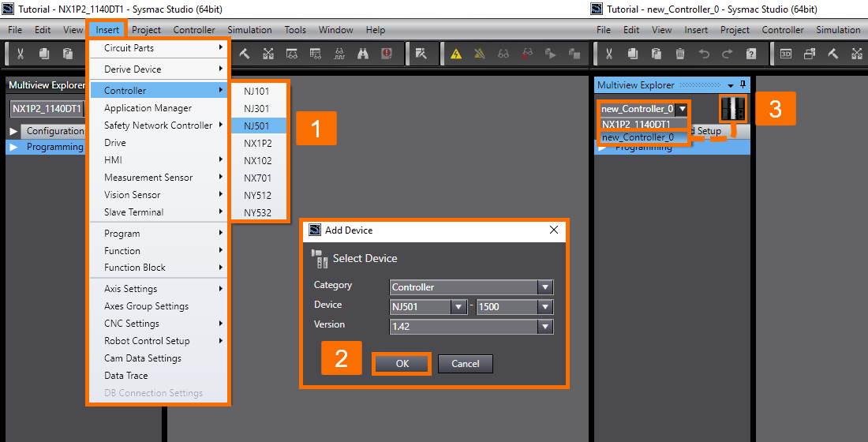Click Cut icon in left window toolbar
Image resolution: width=868 pixels, height=442 pixels.
pyautogui.click(x=21, y=54)
